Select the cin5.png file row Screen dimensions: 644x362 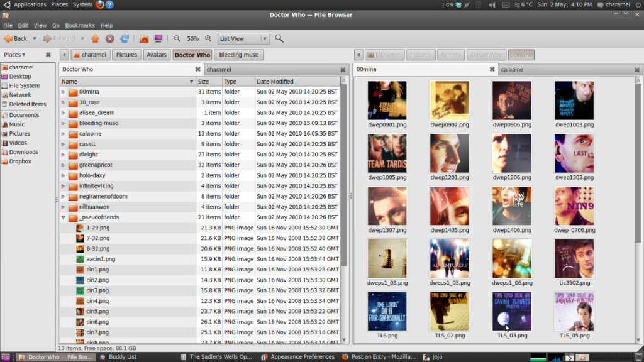tap(200, 312)
